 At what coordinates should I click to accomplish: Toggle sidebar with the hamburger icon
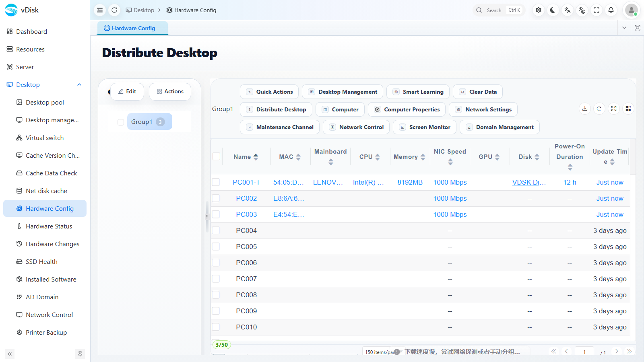[x=100, y=10]
